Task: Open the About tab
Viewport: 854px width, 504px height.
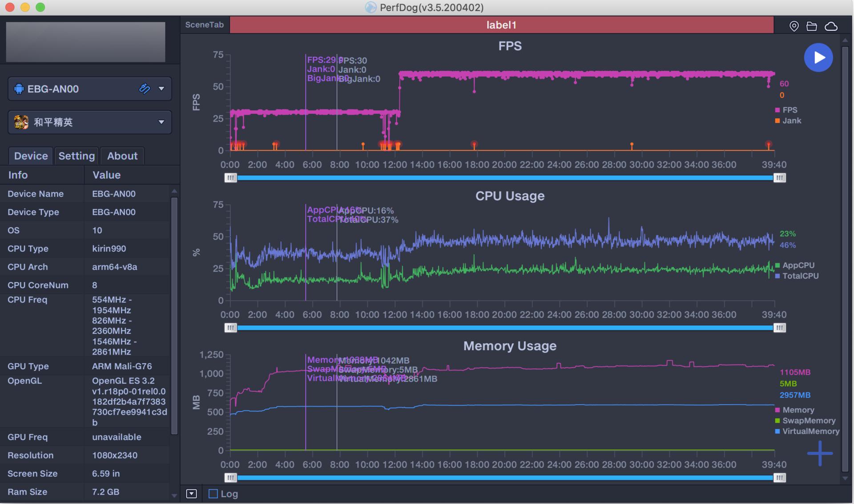Action: tap(122, 156)
